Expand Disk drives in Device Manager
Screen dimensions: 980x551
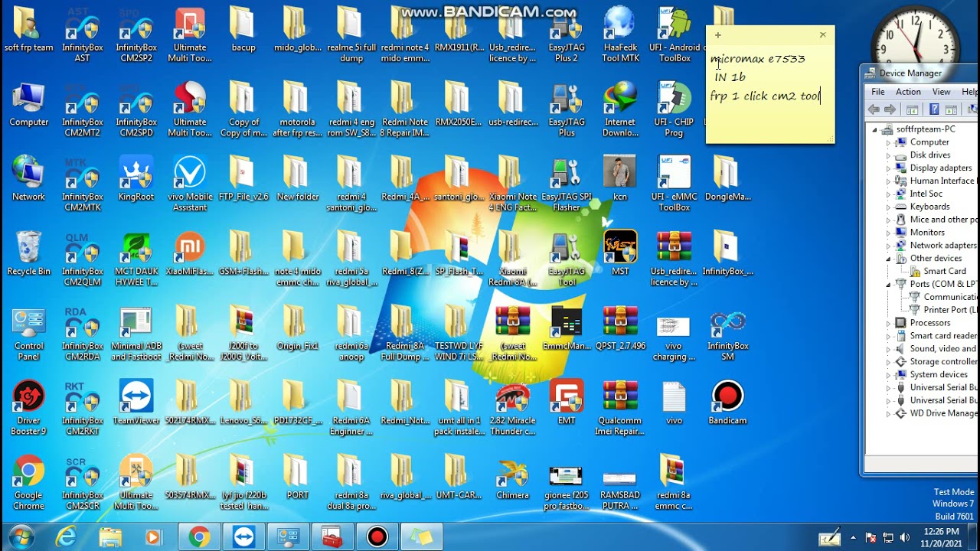(x=889, y=155)
